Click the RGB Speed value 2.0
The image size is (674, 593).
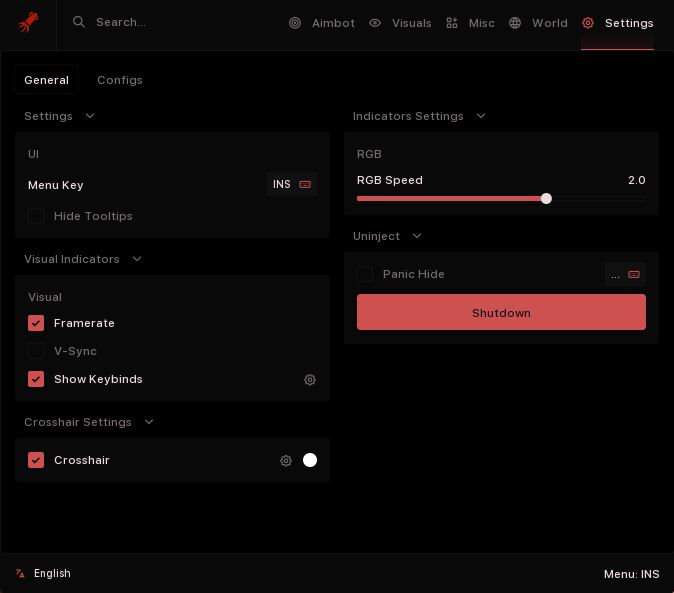pos(637,180)
